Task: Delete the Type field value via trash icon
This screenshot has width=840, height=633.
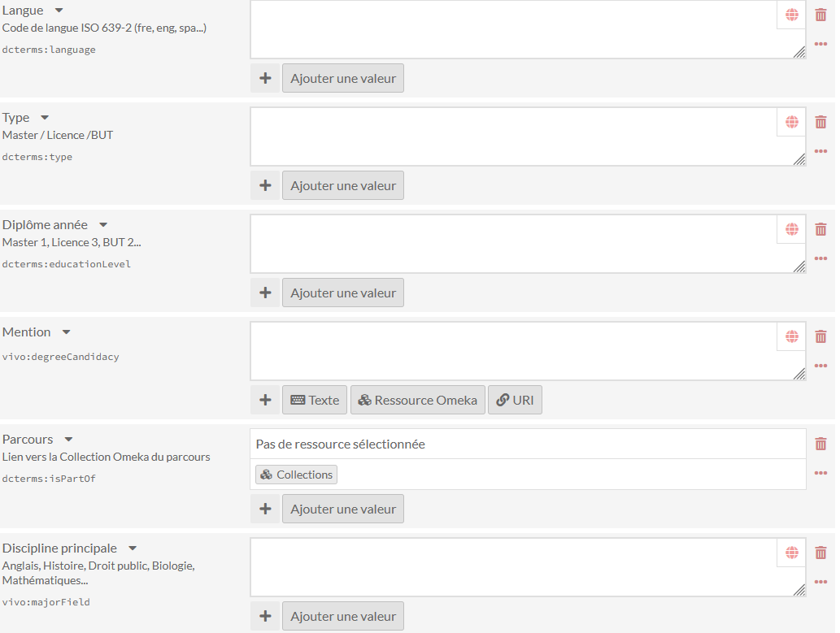Action: click(820, 122)
